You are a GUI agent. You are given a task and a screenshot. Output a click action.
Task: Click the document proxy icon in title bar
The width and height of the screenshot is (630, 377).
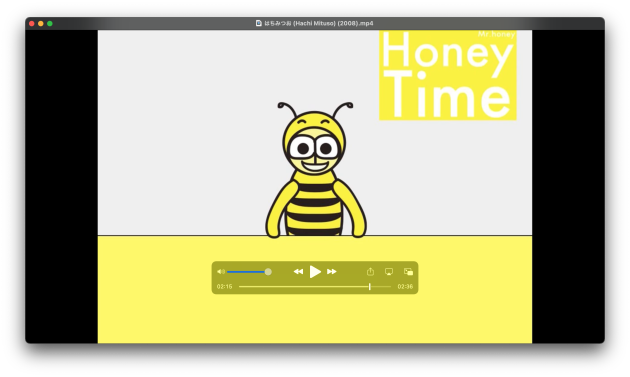click(259, 23)
